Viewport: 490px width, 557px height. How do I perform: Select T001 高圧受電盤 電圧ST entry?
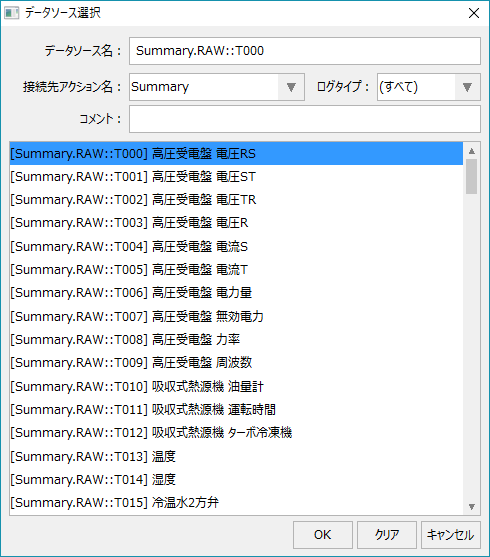coord(236,177)
